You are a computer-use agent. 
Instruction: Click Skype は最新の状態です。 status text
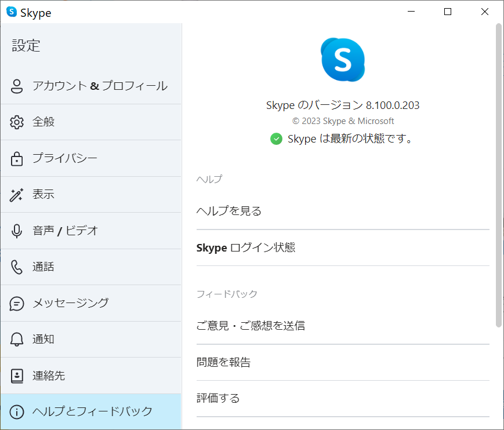350,139
